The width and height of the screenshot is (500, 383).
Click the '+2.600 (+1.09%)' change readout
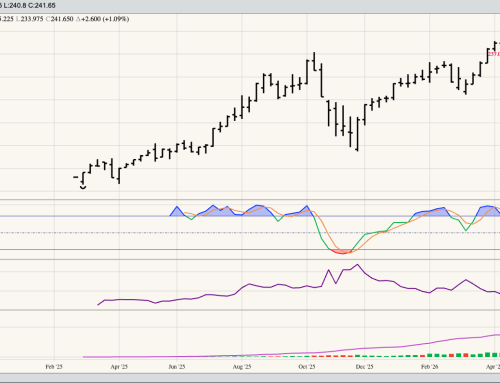(102, 19)
